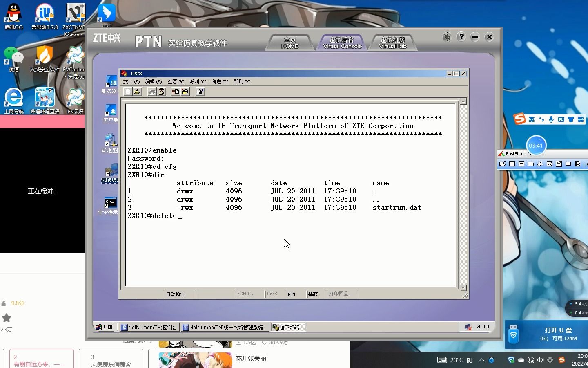The width and height of the screenshot is (588, 368).
Task: Click the Sogou input 英 language toggle
Action: click(x=531, y=119)
